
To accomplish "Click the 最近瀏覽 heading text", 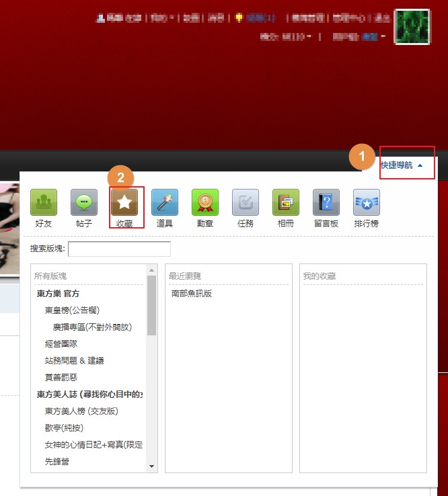I will click(x=185, y=276).
